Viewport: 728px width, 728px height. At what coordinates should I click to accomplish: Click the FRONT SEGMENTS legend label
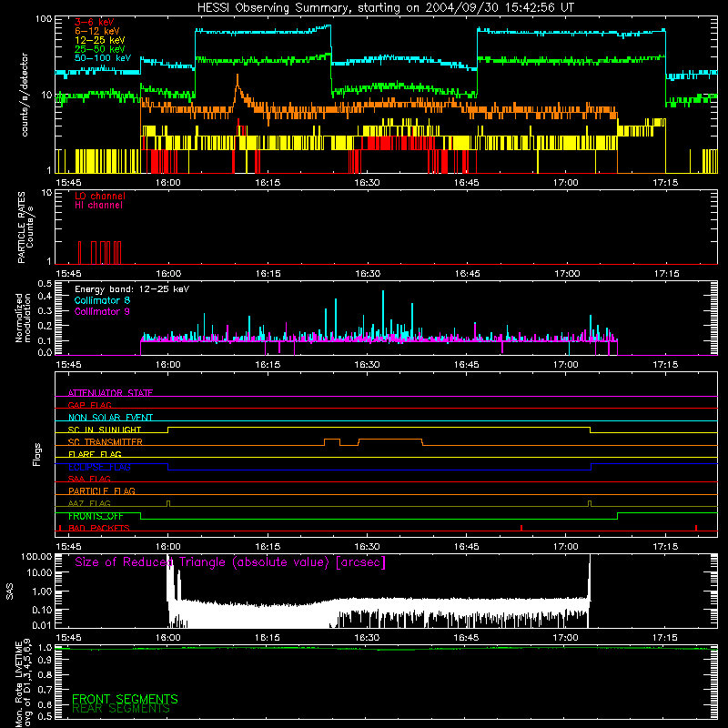point(125,699)
